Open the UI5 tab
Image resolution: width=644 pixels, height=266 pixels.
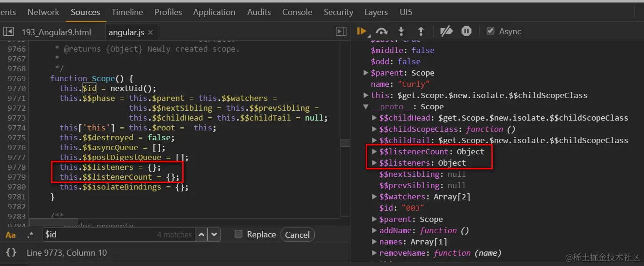click(x=406, y=12)
